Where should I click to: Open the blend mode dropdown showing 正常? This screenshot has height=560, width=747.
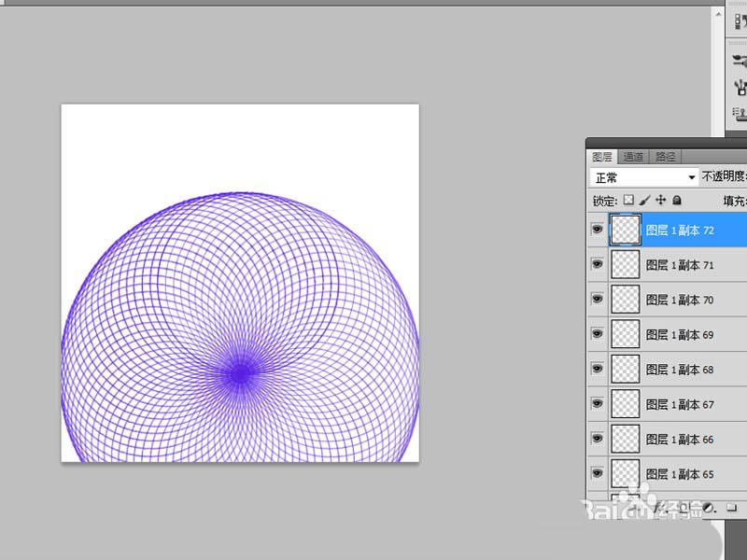coord(644,177)
